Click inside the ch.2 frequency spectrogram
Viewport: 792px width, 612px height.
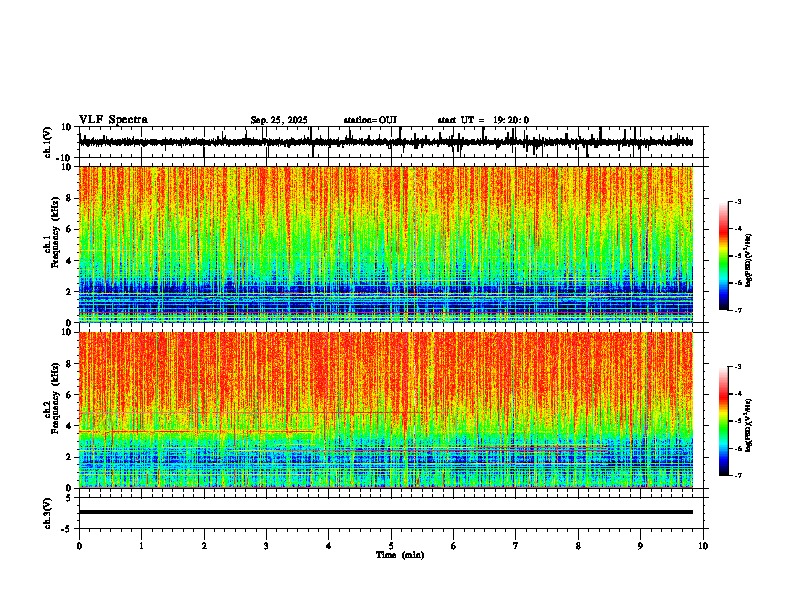pyautogui.click(x=386, y=410)
